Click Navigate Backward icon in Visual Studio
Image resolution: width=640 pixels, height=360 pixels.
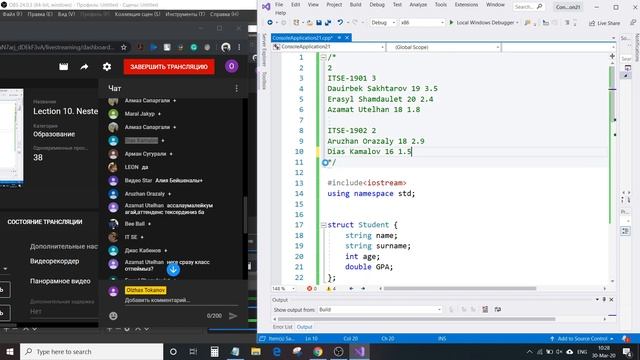270,23
